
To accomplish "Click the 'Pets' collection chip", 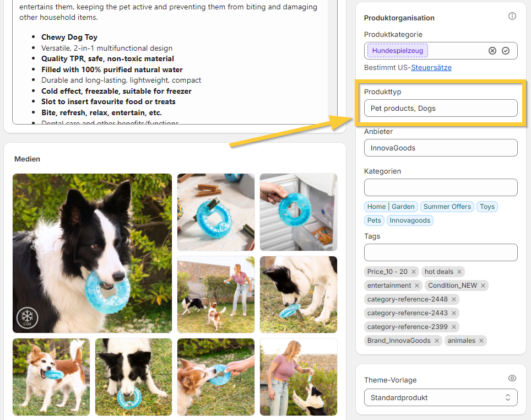I will pyautogui.click(x=374, y=220).
